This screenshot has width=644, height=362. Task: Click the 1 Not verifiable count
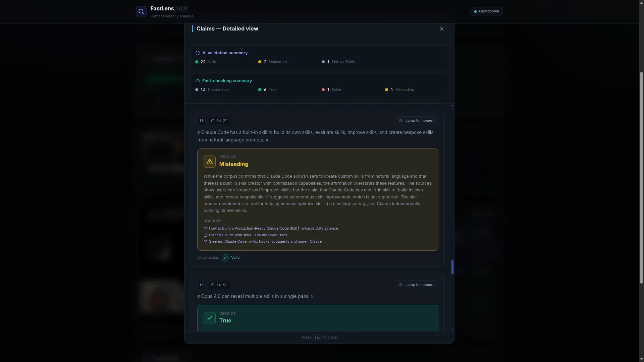pos(338,62)
